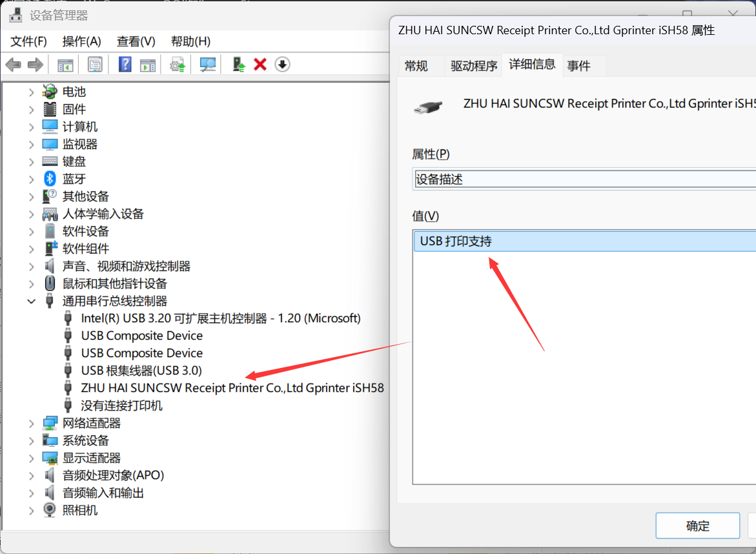Select 软件设备 category label
Image resolution: width=756 pixels, height=554 pixels.
tap(85, 231)
